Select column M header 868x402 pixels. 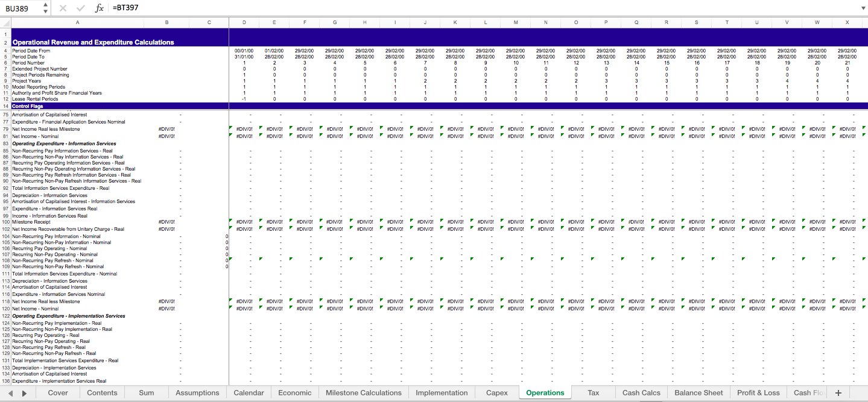pyautogui.click(x=516, y=22)
